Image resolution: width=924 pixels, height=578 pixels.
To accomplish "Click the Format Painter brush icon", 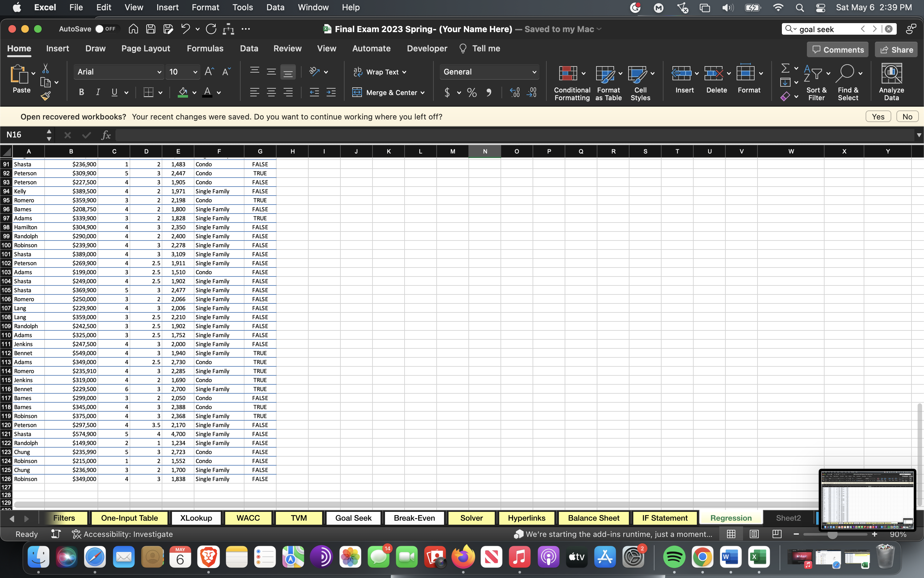I will (46, 96).
